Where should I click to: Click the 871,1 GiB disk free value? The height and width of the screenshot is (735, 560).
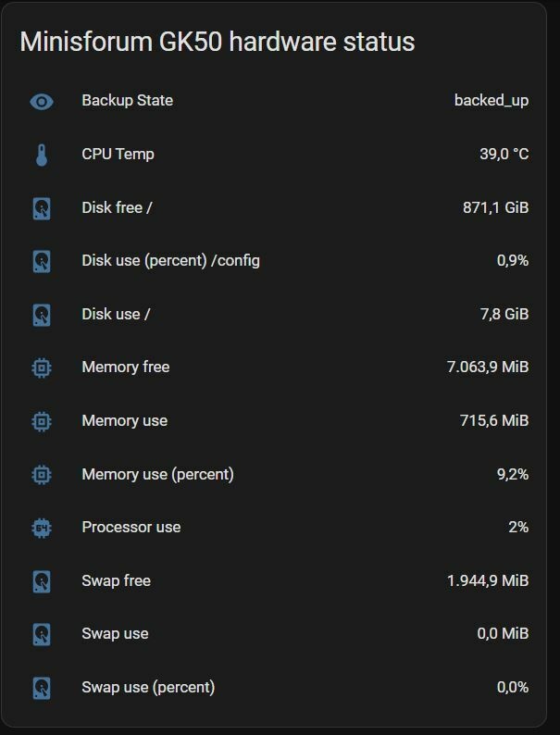tap(496, 207)
